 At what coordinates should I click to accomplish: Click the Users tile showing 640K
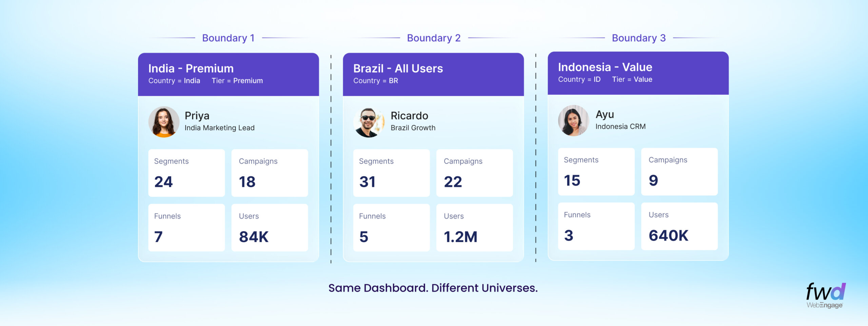[679, 226]
